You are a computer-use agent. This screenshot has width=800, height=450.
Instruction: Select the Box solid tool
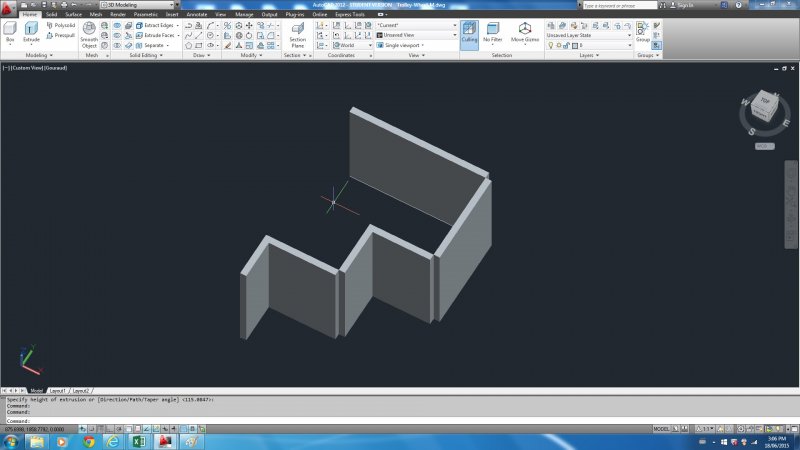pos(10,33)
